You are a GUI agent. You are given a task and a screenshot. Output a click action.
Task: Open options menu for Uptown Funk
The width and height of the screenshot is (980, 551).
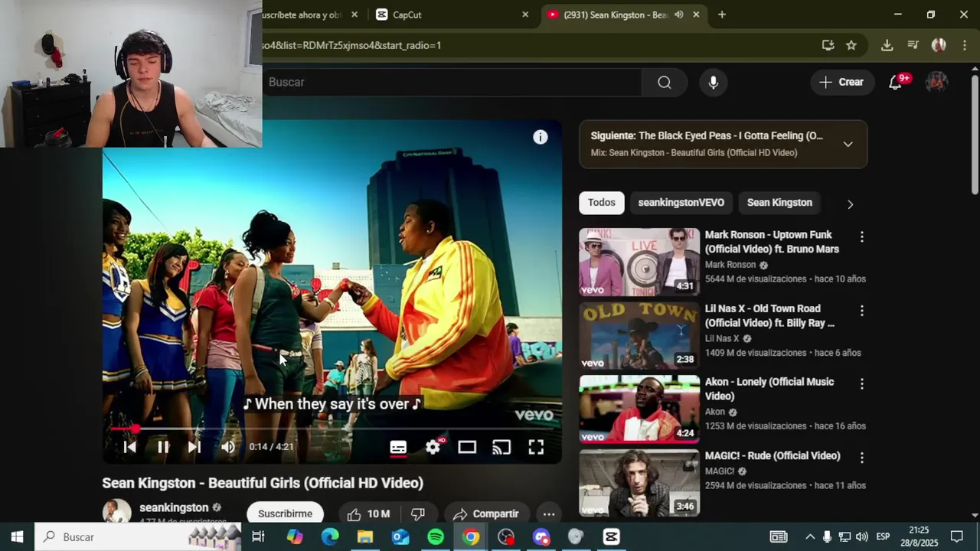click(862, 237)
